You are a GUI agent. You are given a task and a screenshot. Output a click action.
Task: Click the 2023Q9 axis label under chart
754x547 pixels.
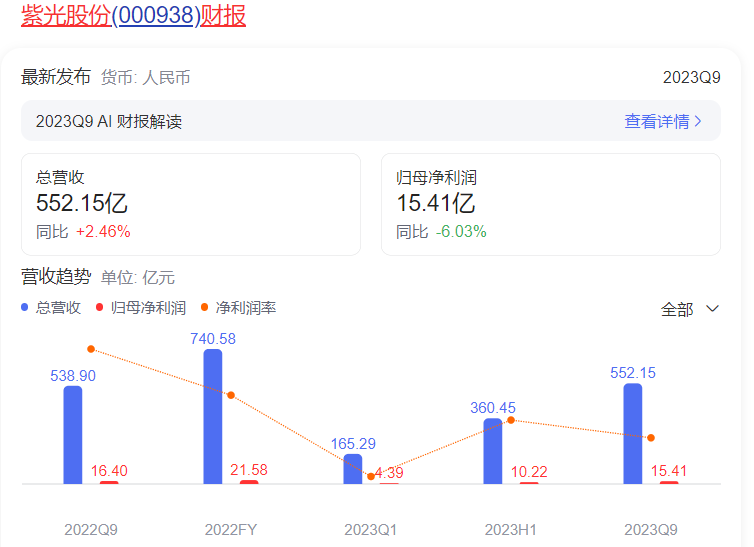pos(651,530)
